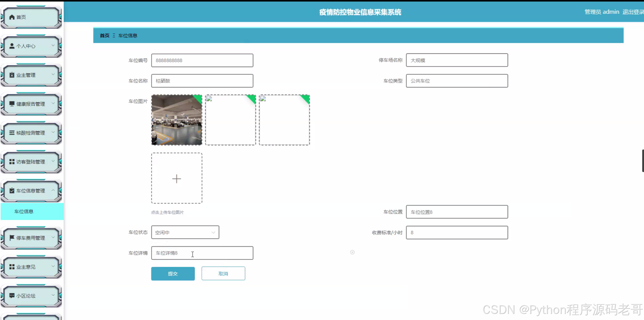Screen dimensions: 644x320
Task: Click the 核酸检测管理 list icon
Action: [x=12, y=133]
